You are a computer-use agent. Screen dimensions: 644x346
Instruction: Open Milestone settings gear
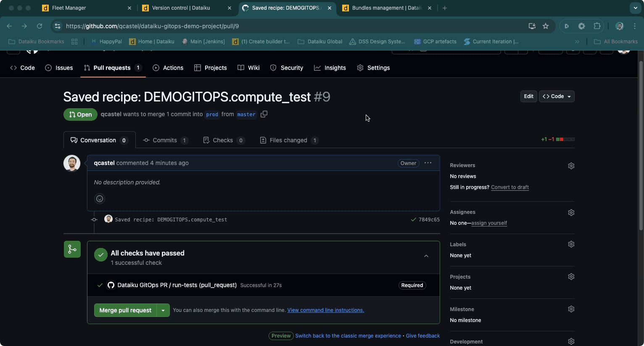(x=571, y=309)
